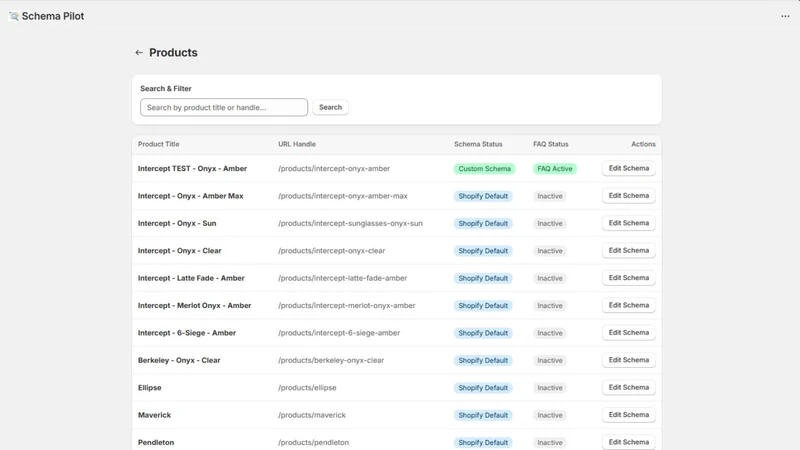800x450 pixels.
Task: Click the Schema Pilot logo icon
Action: tap(14, 16)
